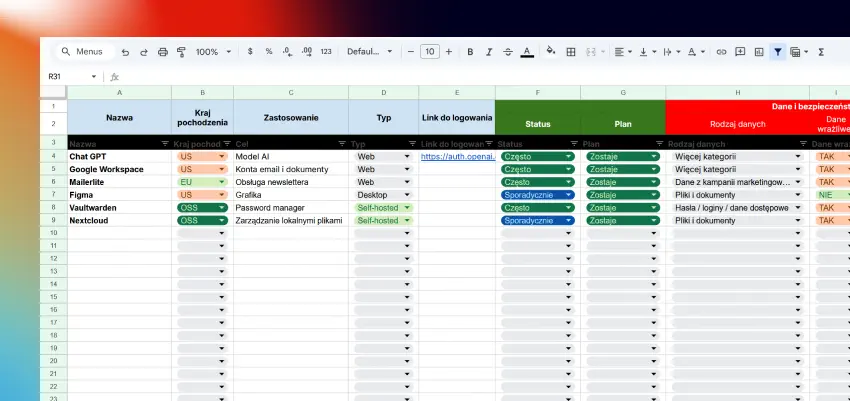Screen dimensions: 850x401
Task: Open the auth.openai login link
Action: 458,157
